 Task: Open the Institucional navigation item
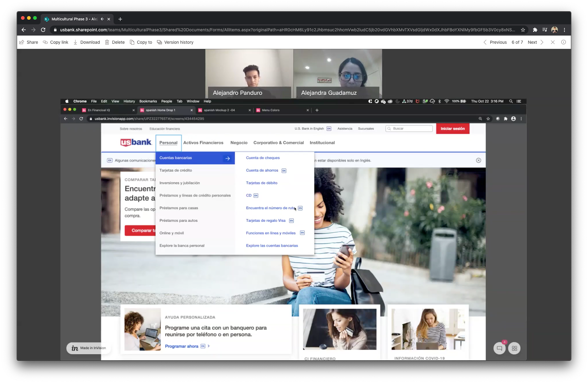322,143
